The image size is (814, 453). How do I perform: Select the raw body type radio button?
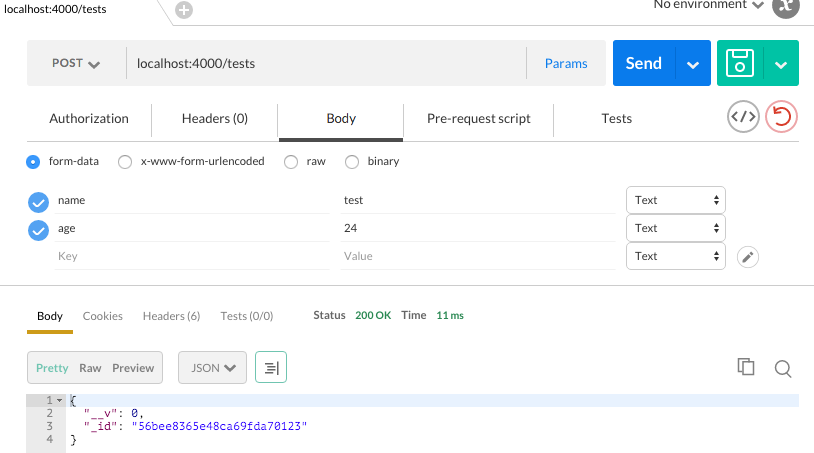pyautogui.click(x=291, y=162)
